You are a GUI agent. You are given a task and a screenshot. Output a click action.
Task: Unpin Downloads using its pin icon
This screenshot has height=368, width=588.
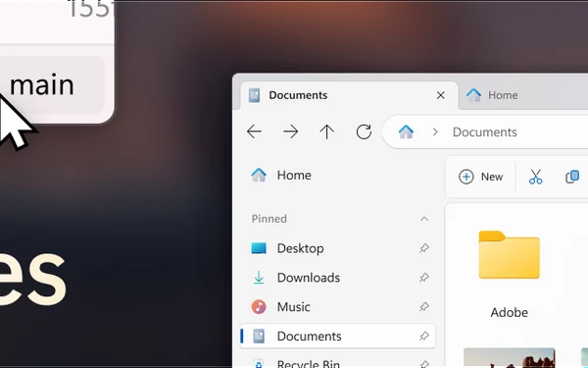424,278
